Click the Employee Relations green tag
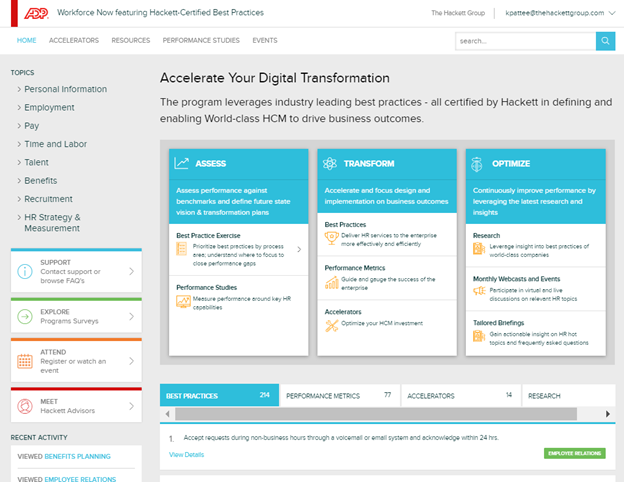 [575, 453]
